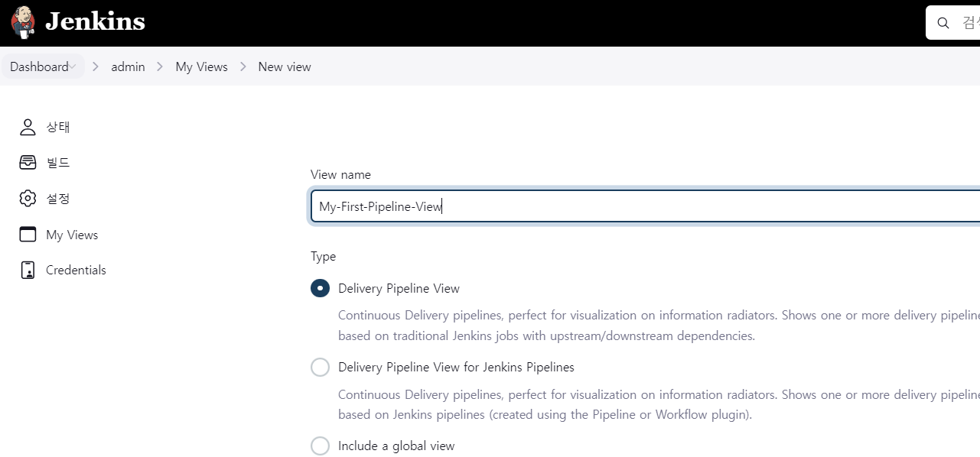The width and height of the screenshot is (980, 457).
Task: Click the Jenkins butler logo icon
Action: coord(23,23)
